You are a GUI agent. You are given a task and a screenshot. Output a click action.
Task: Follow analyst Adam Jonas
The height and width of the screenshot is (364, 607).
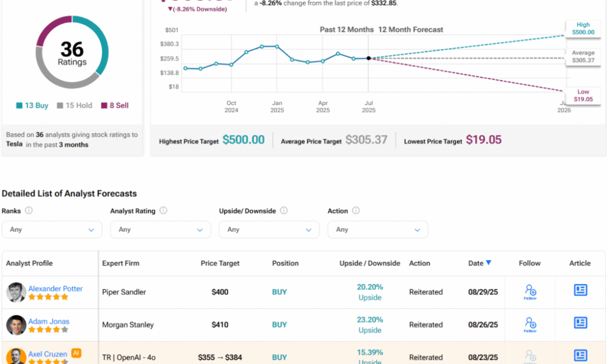click(x=530, y=325)
